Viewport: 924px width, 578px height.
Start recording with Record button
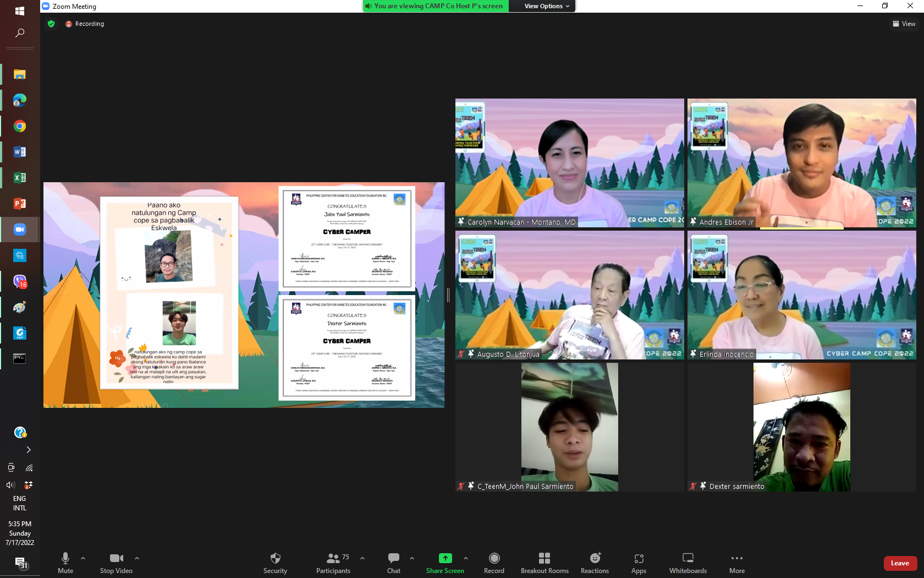(494, 559)
